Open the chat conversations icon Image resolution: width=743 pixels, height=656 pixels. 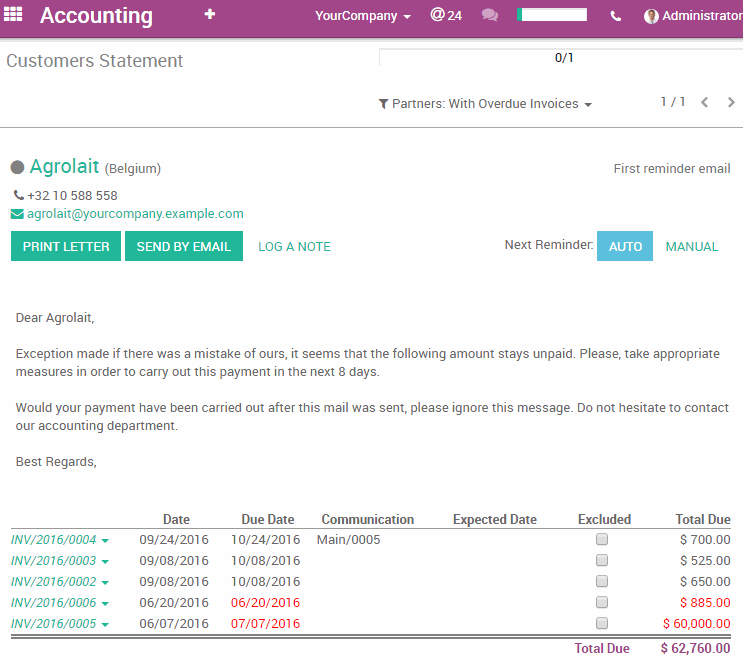tap(489, 15)
